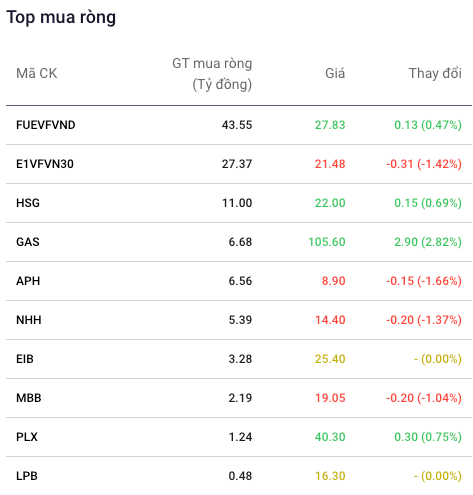
Task: Sort by the Mã CK column header
Action: (37, 73)
